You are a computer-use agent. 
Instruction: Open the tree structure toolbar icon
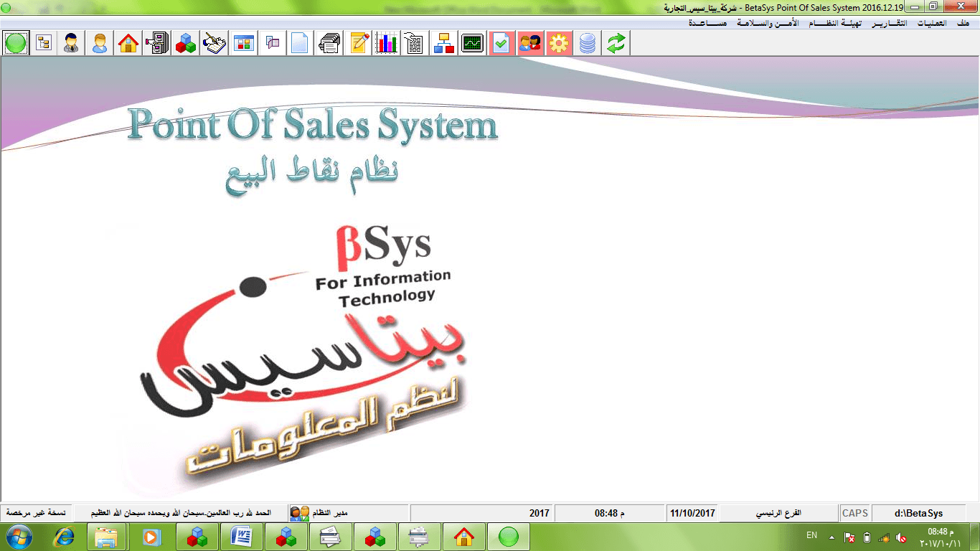pyautogui.click(x=44, y=43)
